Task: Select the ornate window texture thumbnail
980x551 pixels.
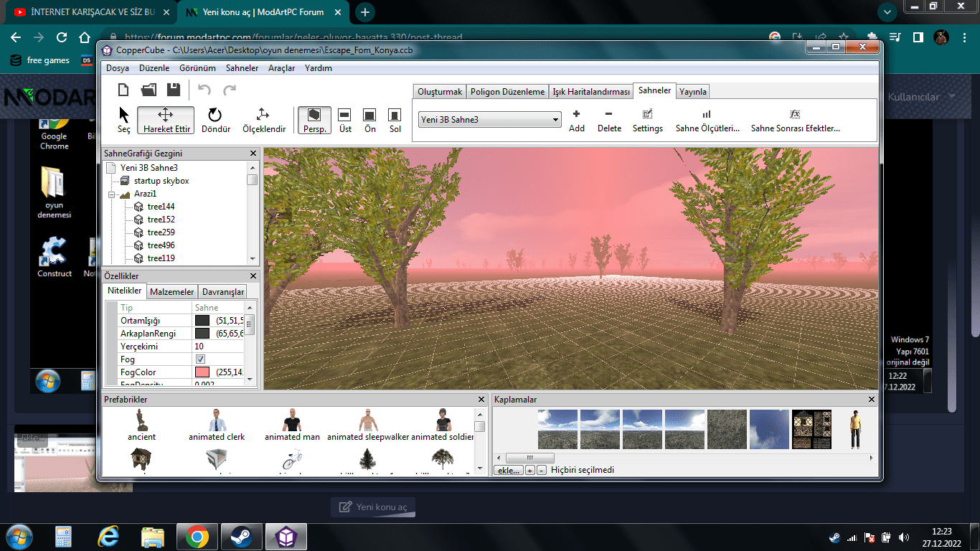Action: click(x=811, y=430)
